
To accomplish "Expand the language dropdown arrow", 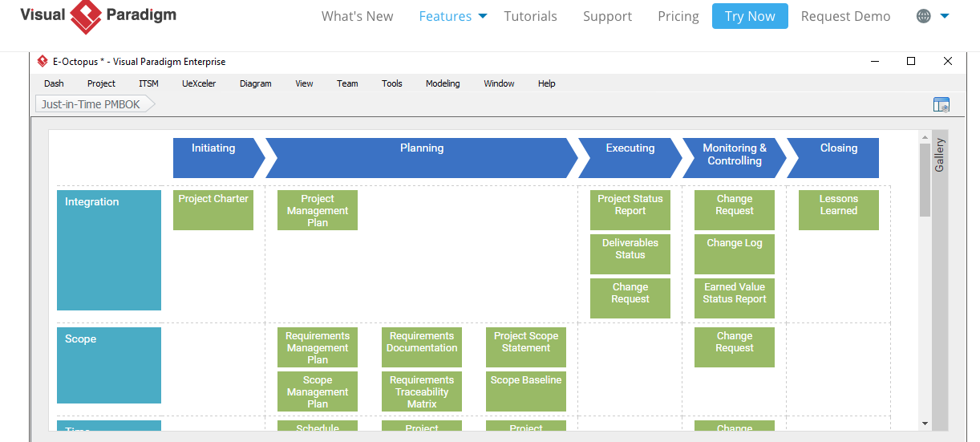I will point(945,16).
